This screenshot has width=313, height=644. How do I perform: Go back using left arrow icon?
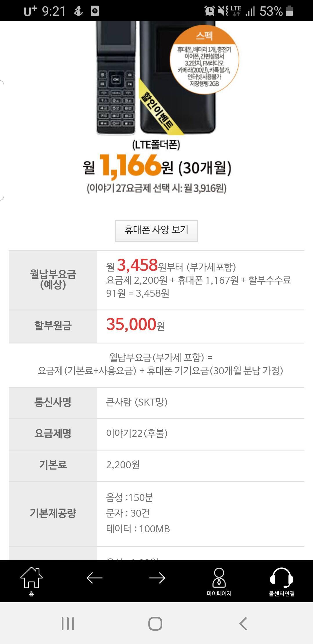(x=94, y=578)
